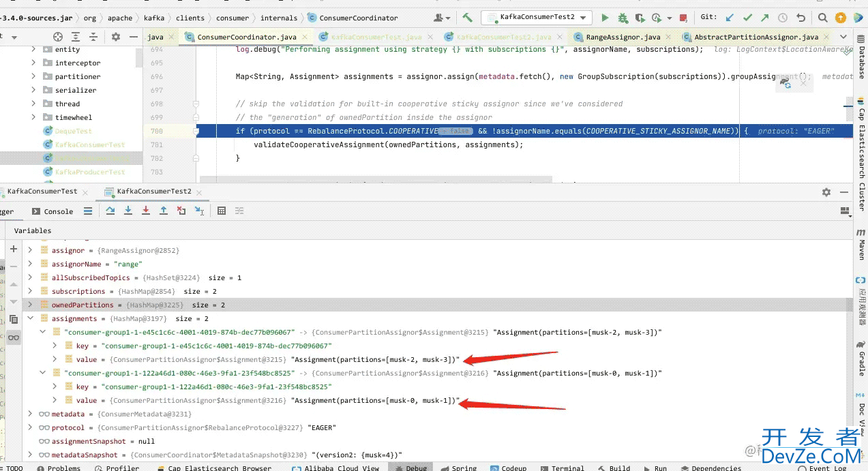Click Git rollback undo icon

pos(800,18)
